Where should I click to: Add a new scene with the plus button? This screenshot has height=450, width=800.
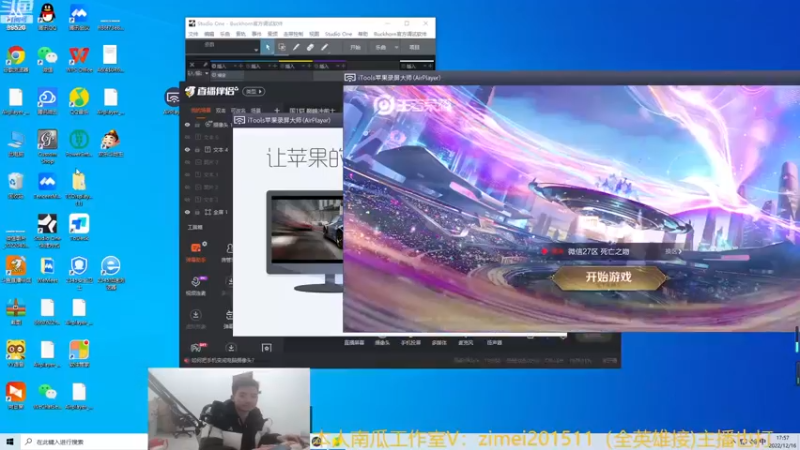pyautogui.click(x=277, y=110)
